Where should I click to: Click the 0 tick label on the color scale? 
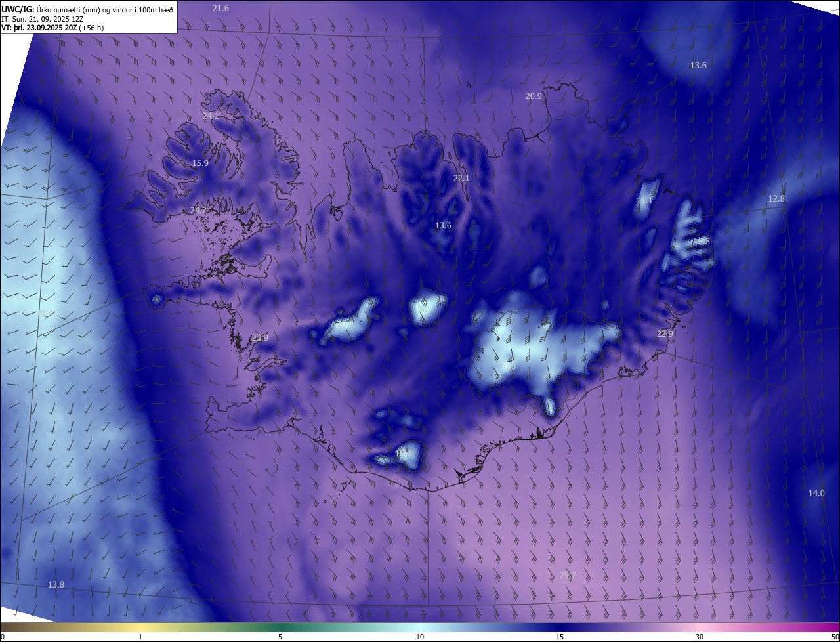point(3,637)
